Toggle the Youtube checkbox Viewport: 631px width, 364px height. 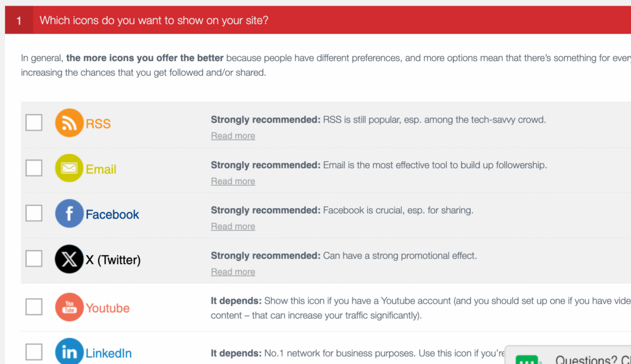[34, 307]
